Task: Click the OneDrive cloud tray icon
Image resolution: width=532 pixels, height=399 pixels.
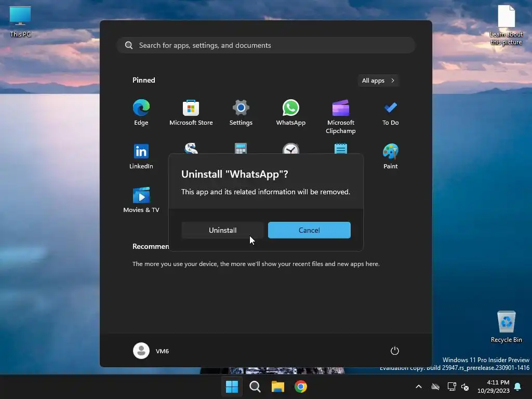Action: (435, 387)
